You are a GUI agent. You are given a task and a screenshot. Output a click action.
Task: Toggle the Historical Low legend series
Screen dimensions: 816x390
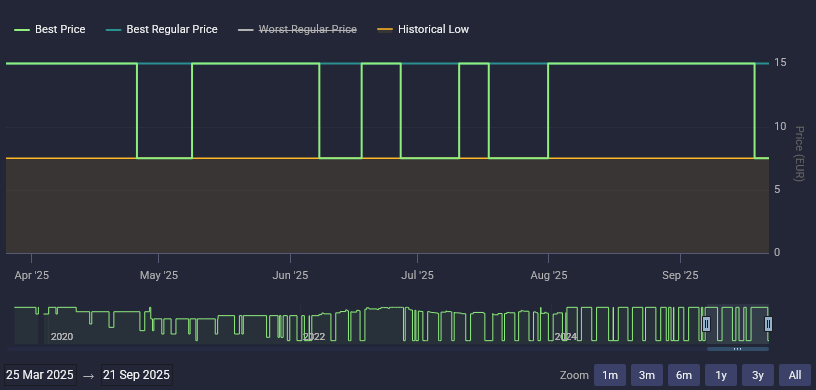[x=423, y=30]
